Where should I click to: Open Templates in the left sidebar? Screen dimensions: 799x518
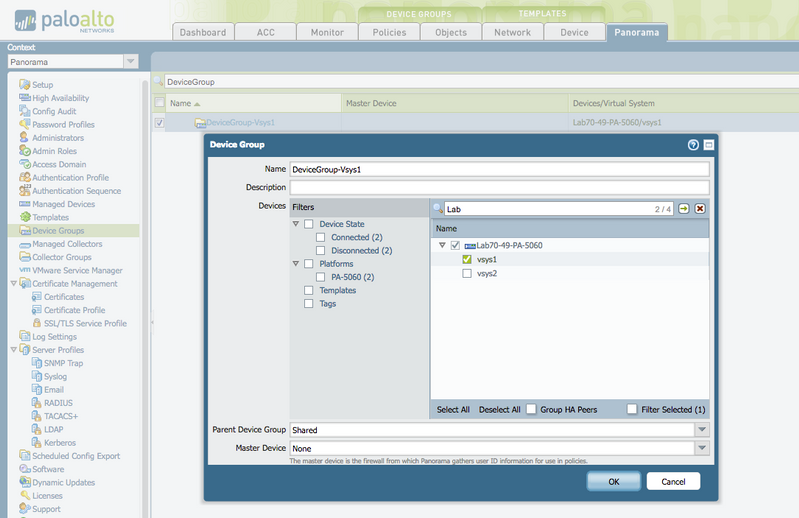coord(50,217)
